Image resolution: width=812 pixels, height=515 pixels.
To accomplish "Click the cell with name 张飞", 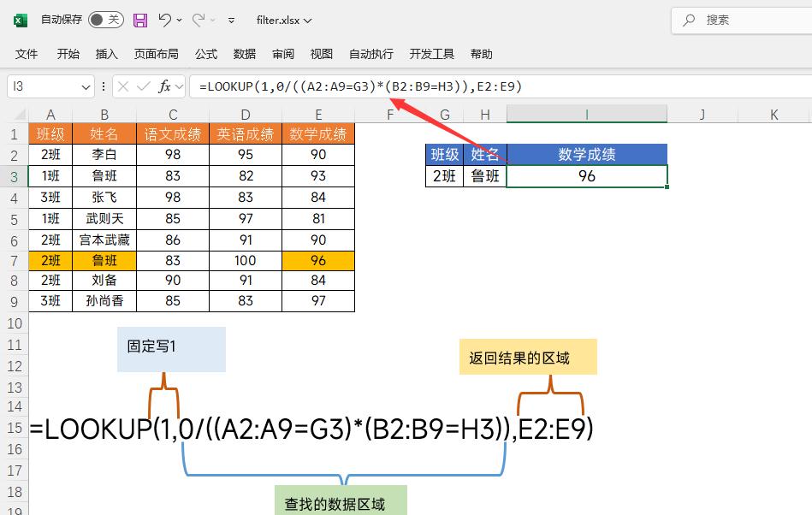I will [104, 198].
